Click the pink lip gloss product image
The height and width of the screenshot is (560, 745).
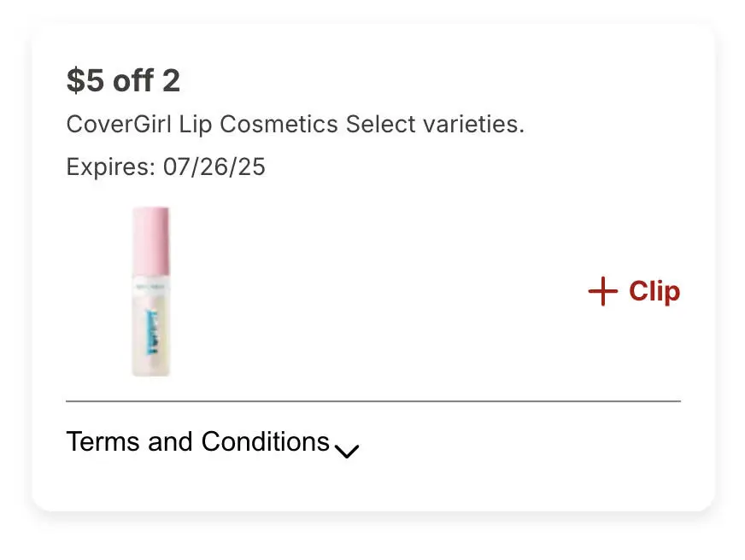tap(151, 290)
